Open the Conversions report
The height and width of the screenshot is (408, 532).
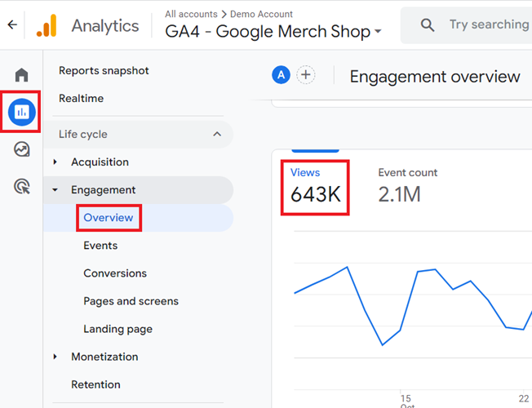(x=115, y=273)
